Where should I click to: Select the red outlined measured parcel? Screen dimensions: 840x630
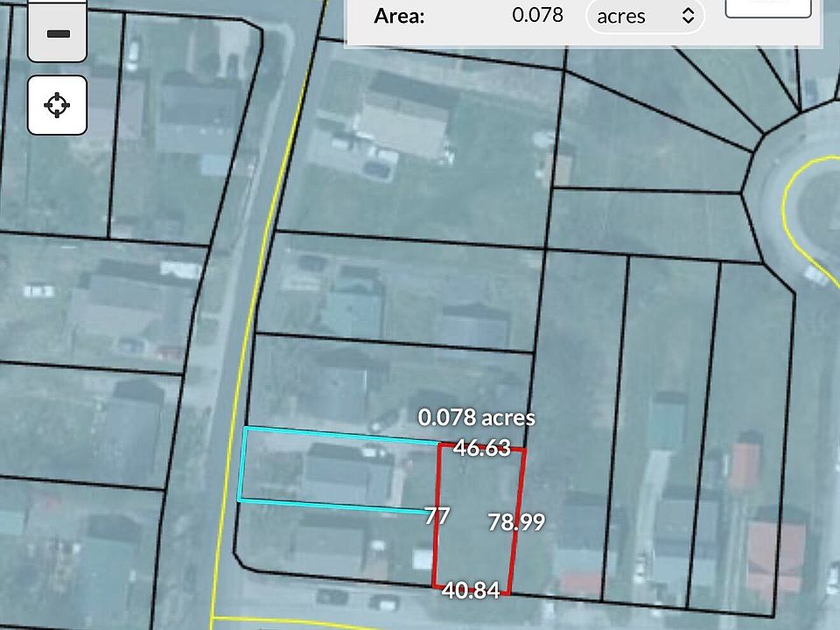[479, 519]
